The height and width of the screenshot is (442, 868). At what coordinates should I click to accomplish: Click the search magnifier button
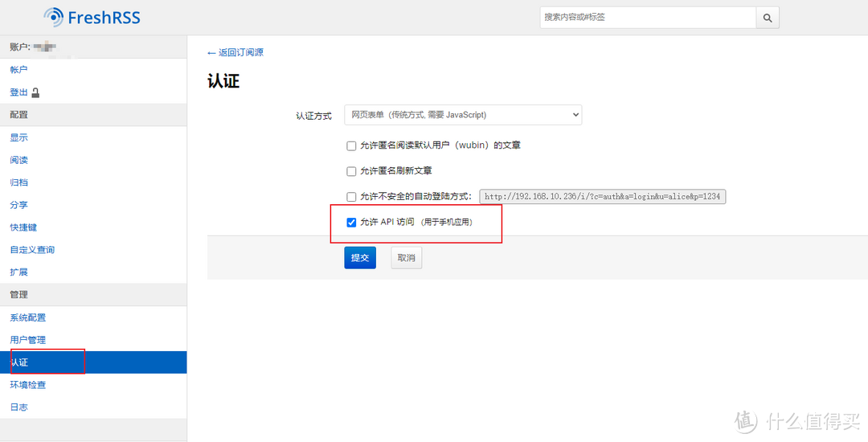pyautogui.click(x=768, y=18)
